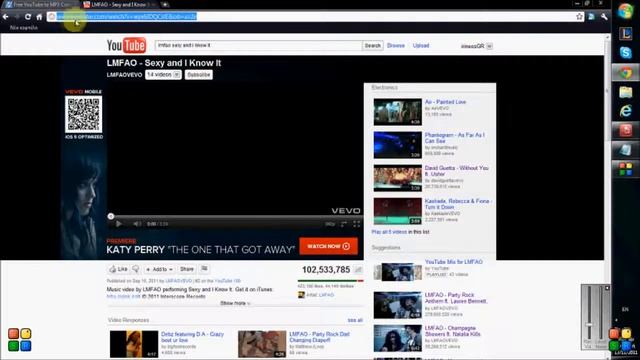
Task: Select the LMFAO - Sexy and I Know tab
Action: [119, 5]
